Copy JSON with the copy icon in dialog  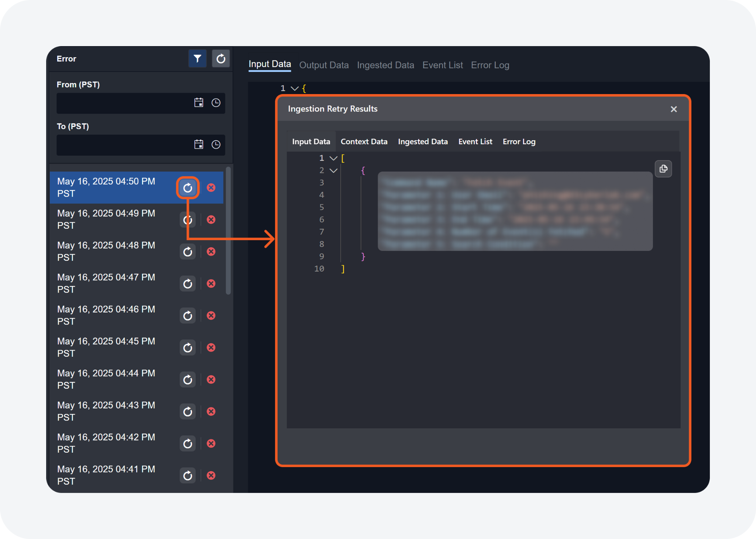pyautogui.click(x=663, y=169)
